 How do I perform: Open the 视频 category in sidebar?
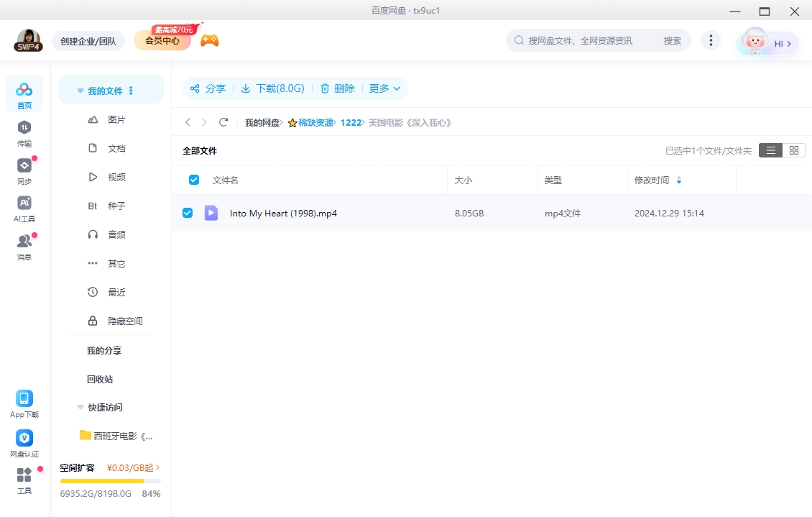click(116, 177)
